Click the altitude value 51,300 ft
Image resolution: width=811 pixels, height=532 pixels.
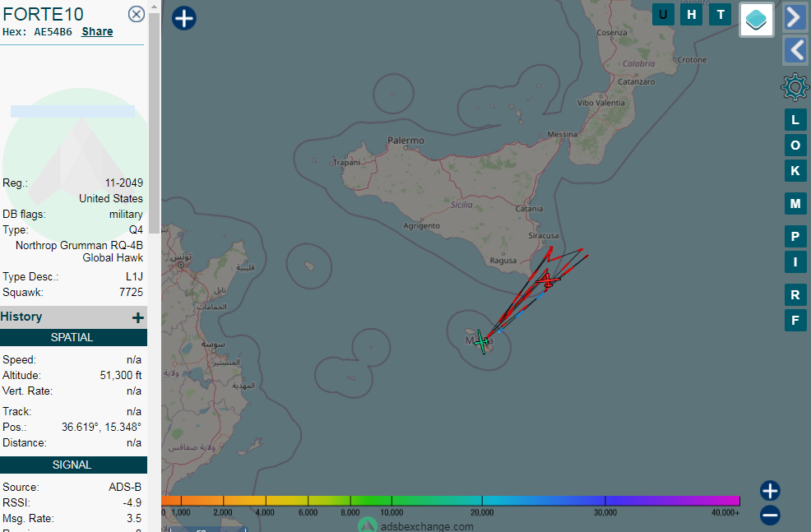(121, 375)
